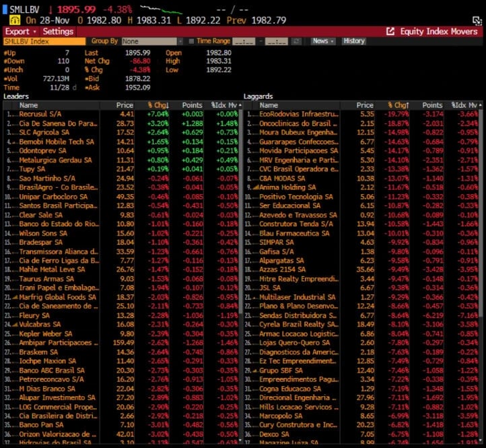Select EcoRodovias Infraestru row in Laggards
Screen dimensions: 486x448
[x=361, y=114]
